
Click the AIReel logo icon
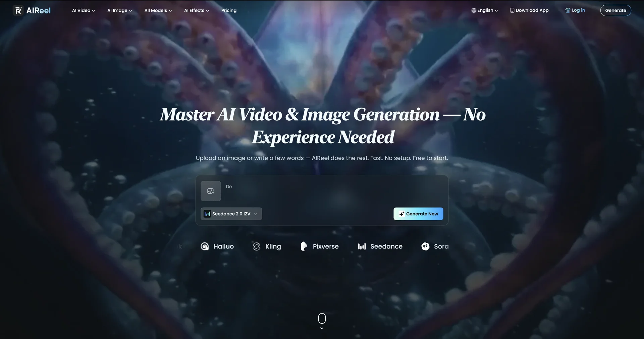tap(18, 10)
